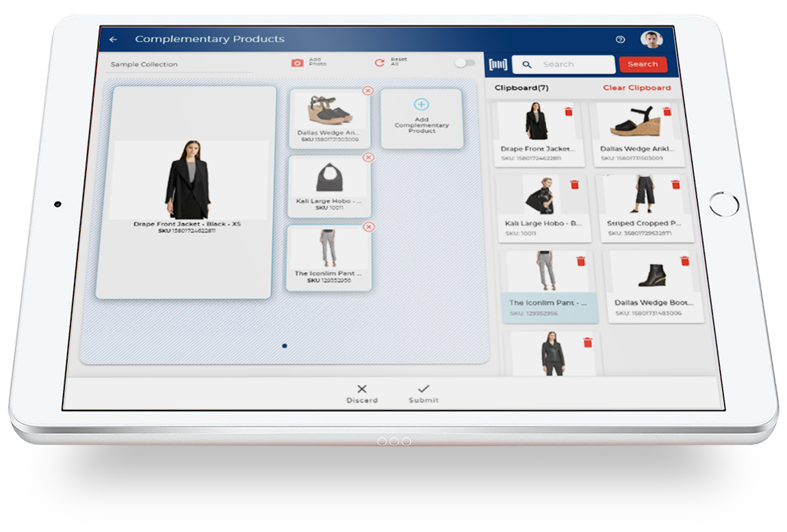Click the Add Photo camera icon
This screenshot has width=787, height=532.
297,63
